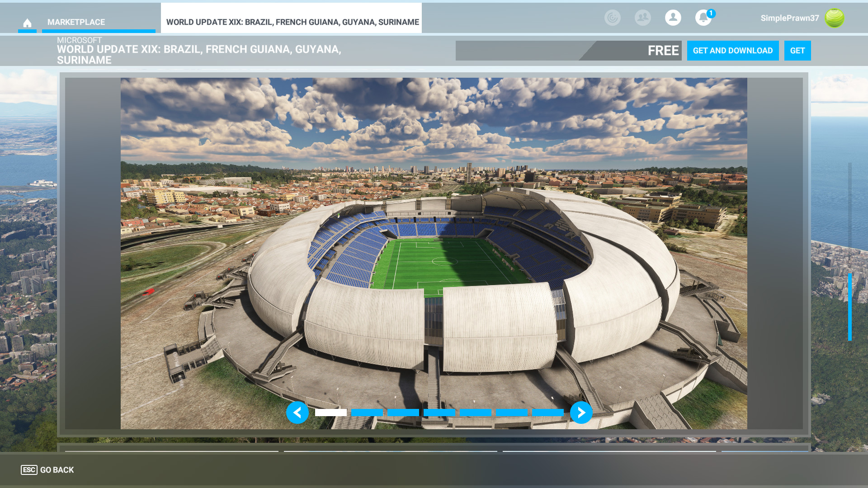Open the home icon tab

coord(27,23)
